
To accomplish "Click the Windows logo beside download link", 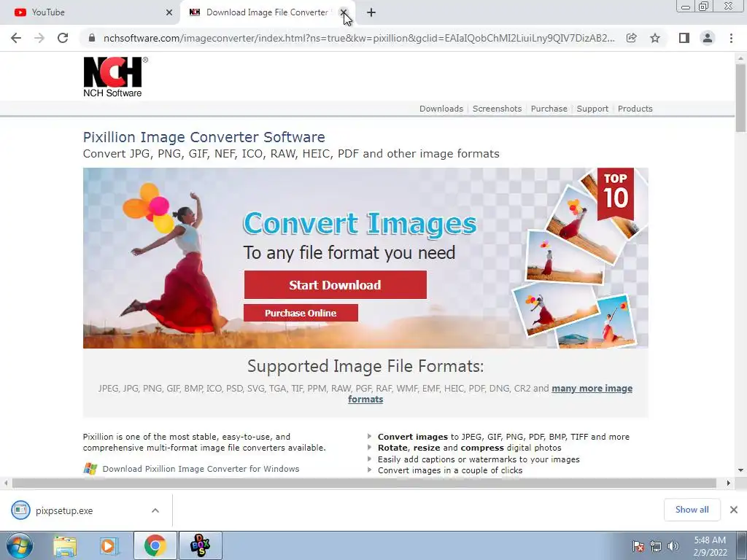I will [90, 469].
